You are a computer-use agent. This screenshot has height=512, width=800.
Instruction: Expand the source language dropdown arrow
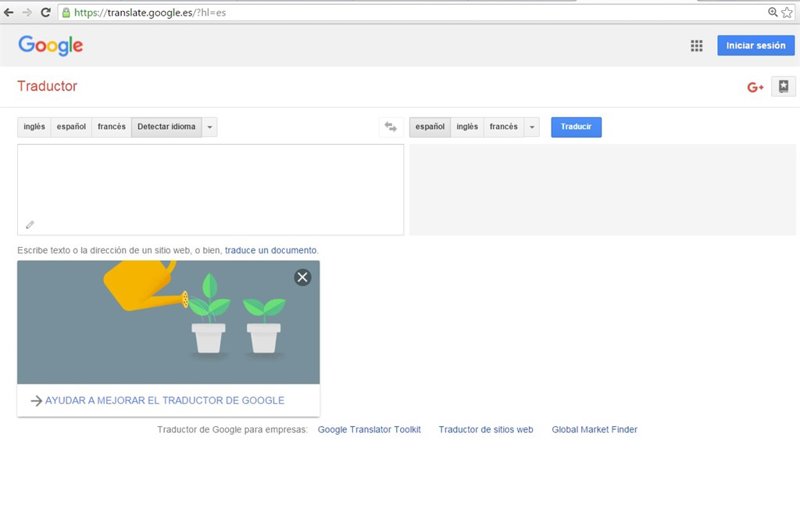coord(209,127)
